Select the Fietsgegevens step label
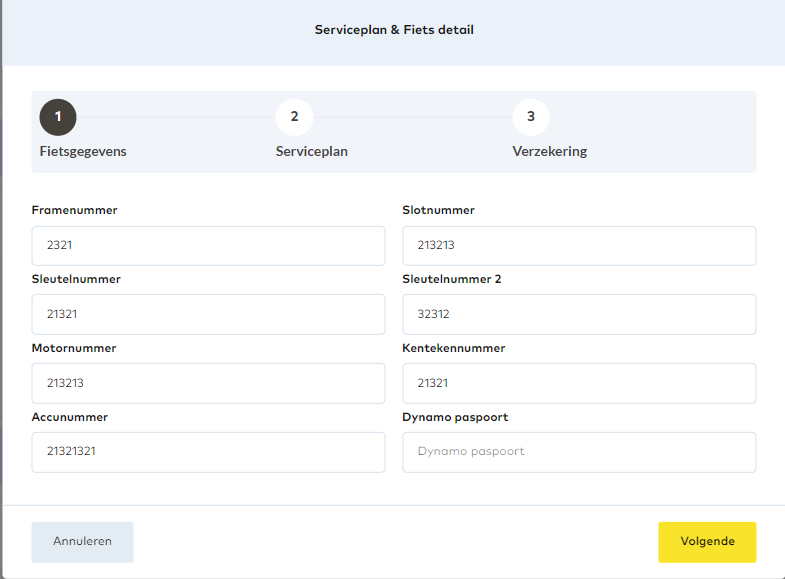The width and height of the screenshot is (785, 579). tap(83, 152)
